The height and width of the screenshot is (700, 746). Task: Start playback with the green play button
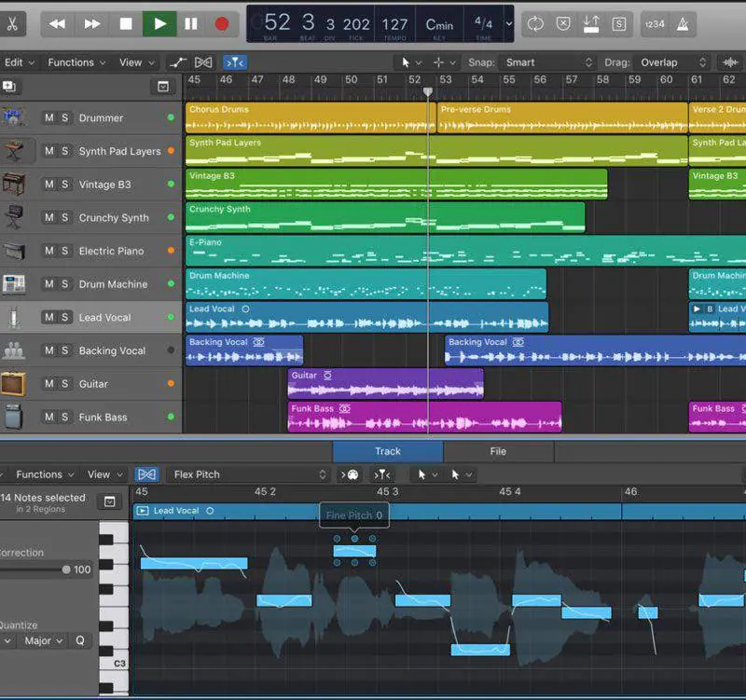(x=159, y=24)
